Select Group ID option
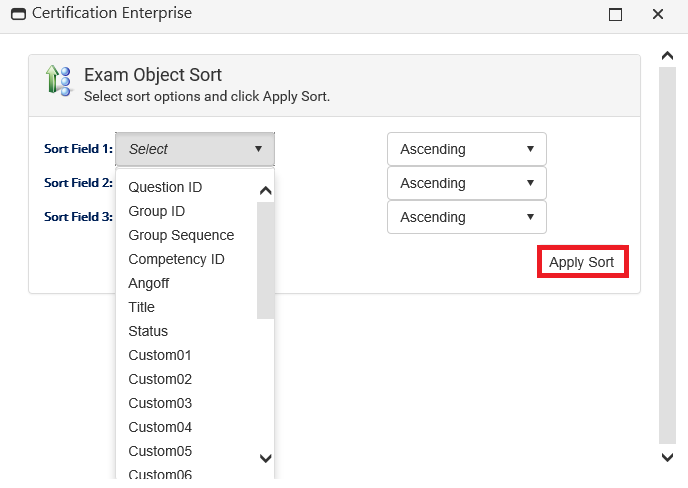This screenshot has height=488, width=688. (157, 211)
